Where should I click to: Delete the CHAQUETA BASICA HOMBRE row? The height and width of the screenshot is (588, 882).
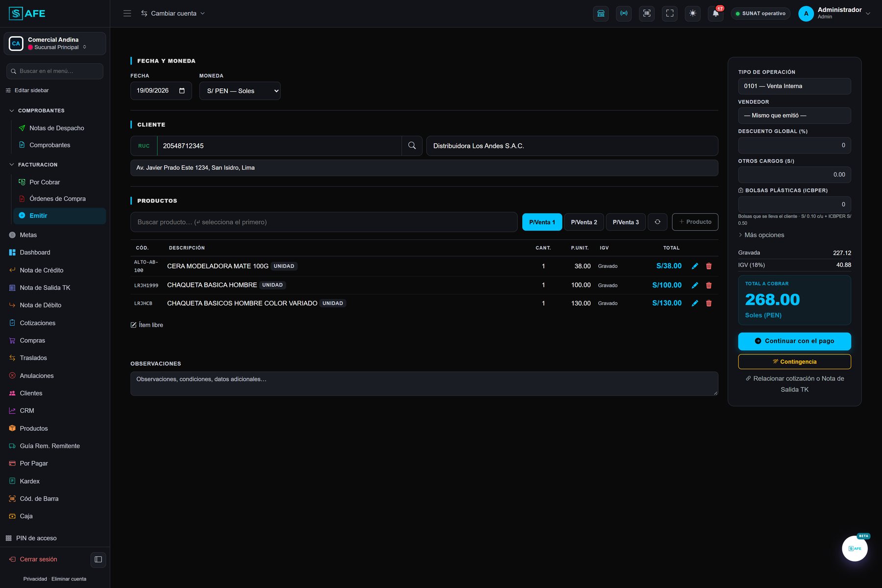click(x=709, y=285)
